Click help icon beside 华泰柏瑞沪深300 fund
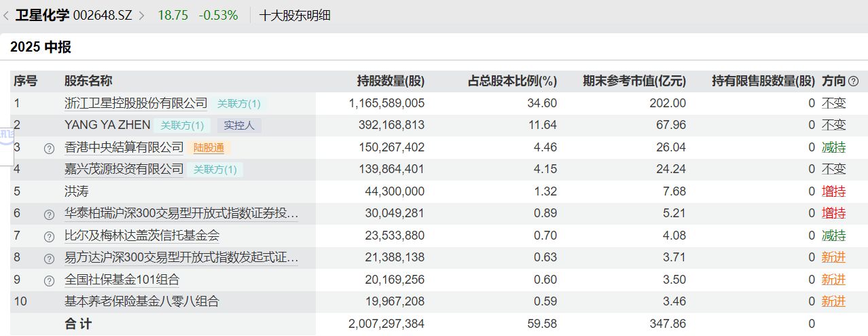The width and height of the screenshot is (868, 336). coord(49,214)
